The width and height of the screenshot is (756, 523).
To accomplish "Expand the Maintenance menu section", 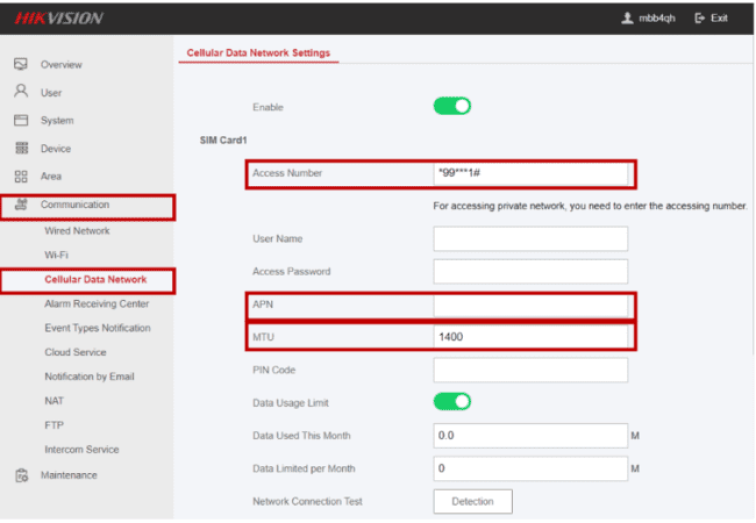I will coord(69,476).
